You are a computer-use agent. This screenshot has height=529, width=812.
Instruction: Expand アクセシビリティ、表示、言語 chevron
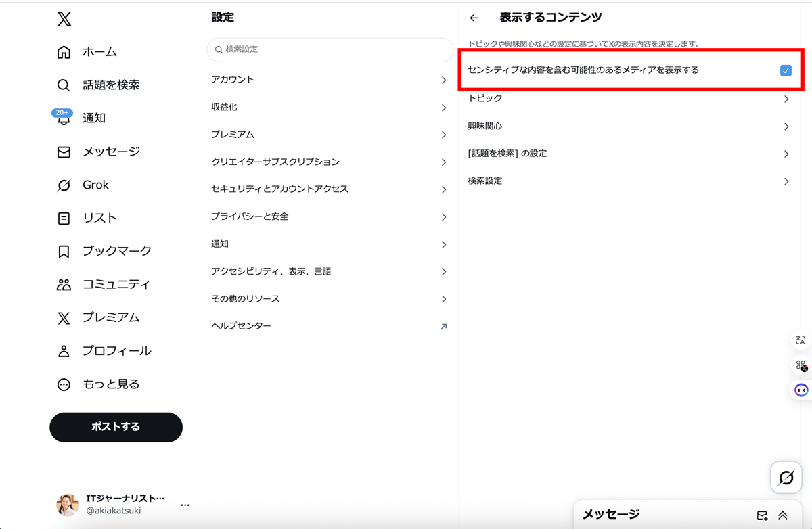point(444,272)
